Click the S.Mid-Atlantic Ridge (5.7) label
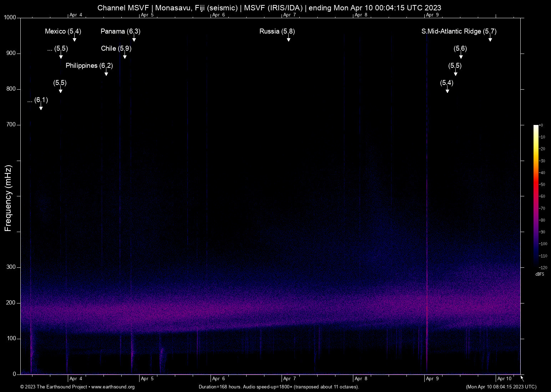551x392 pixels. pyautogui.click(x=459, y=31)
